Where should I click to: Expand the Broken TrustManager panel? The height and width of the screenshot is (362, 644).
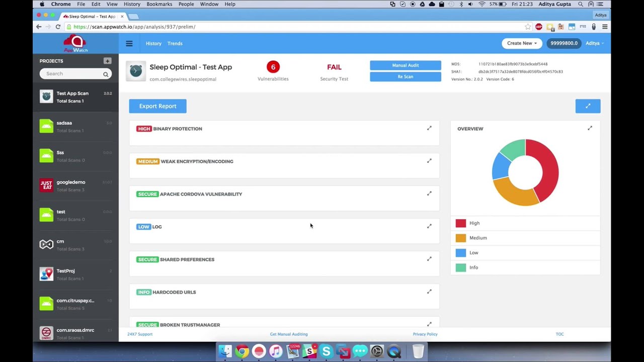[429, 324]
